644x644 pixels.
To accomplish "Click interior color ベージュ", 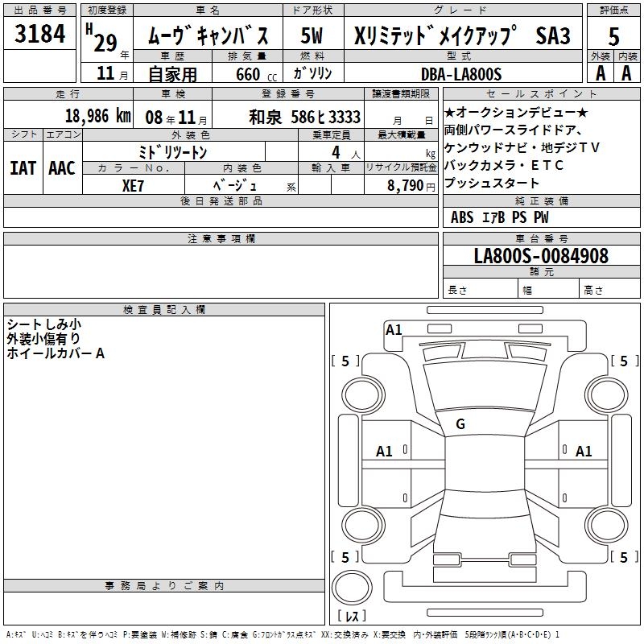I will coord(234,186).
